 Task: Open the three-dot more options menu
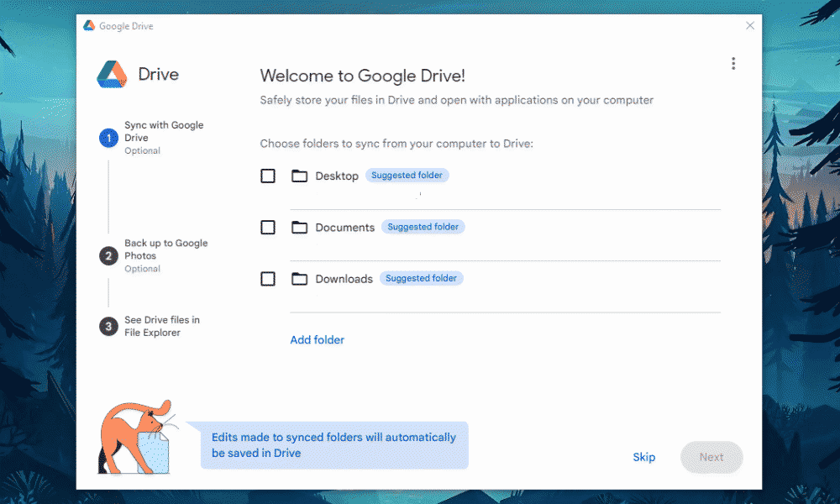point(733,64)
